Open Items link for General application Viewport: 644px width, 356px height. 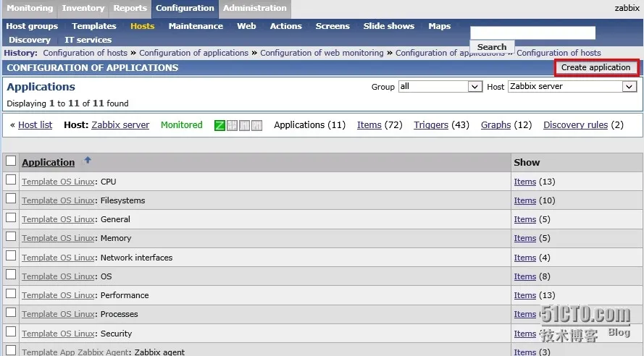point(525,219)
